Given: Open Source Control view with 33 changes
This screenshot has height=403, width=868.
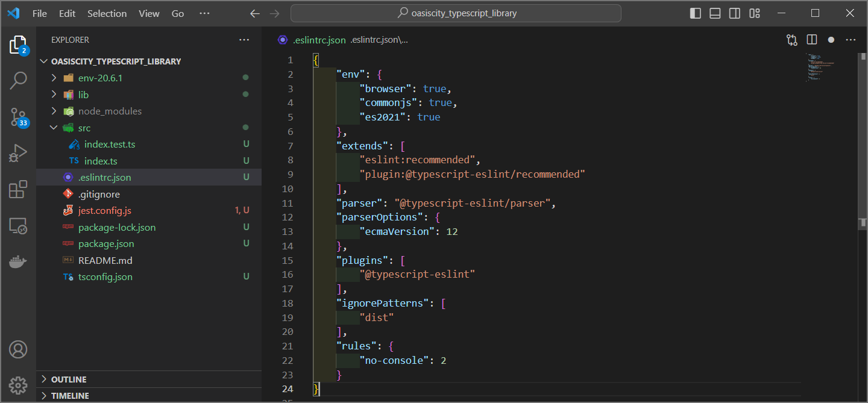Looking at the screenshot, I should tap(18, 117).
